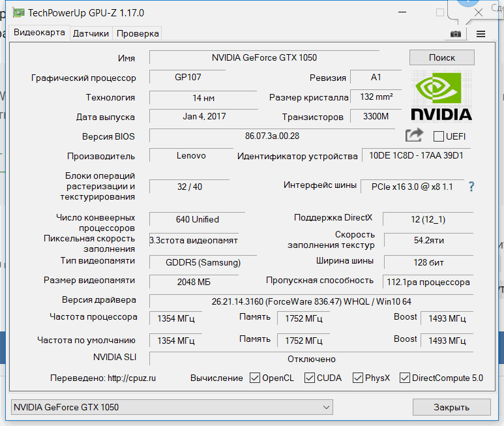
Task: Click the 640 Unified shaders field
Action: (x=197, y=219)
